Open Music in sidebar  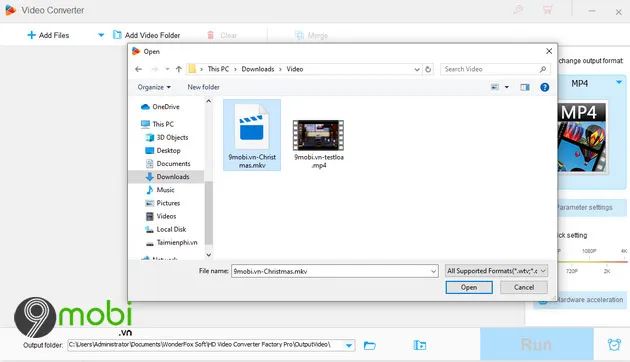tap(160, 190)
